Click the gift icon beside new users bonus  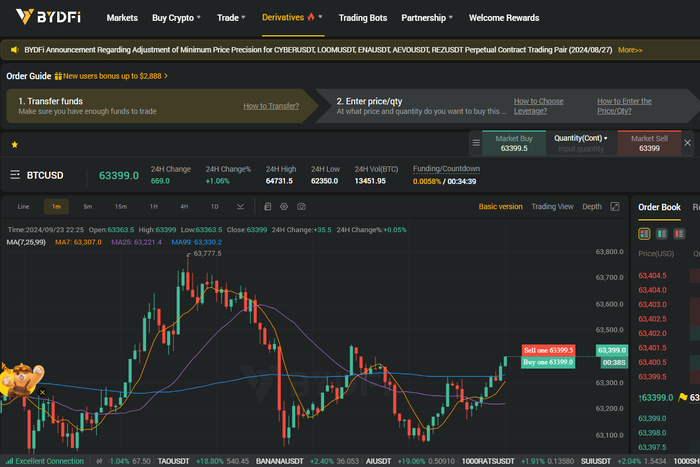pos(58,76)
